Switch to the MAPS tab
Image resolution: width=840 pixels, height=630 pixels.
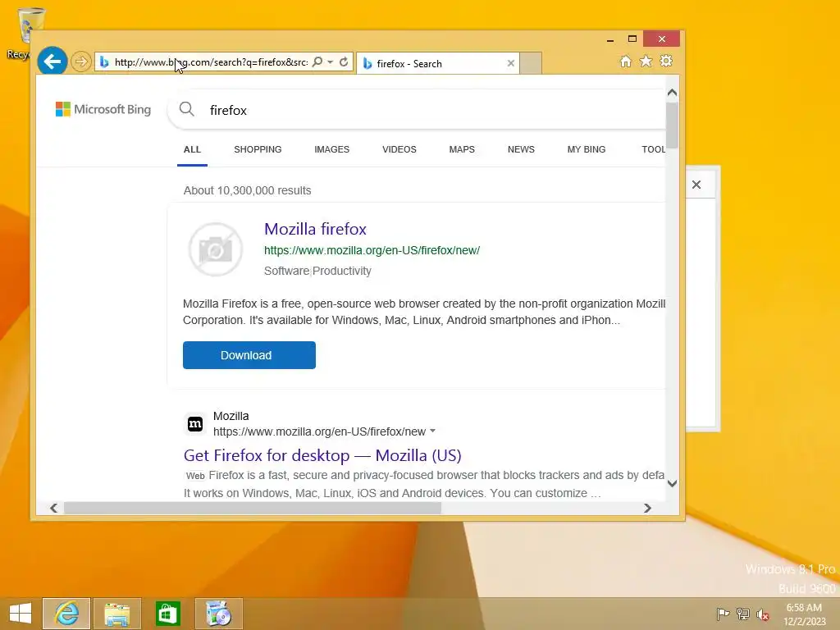pos(462,149)
